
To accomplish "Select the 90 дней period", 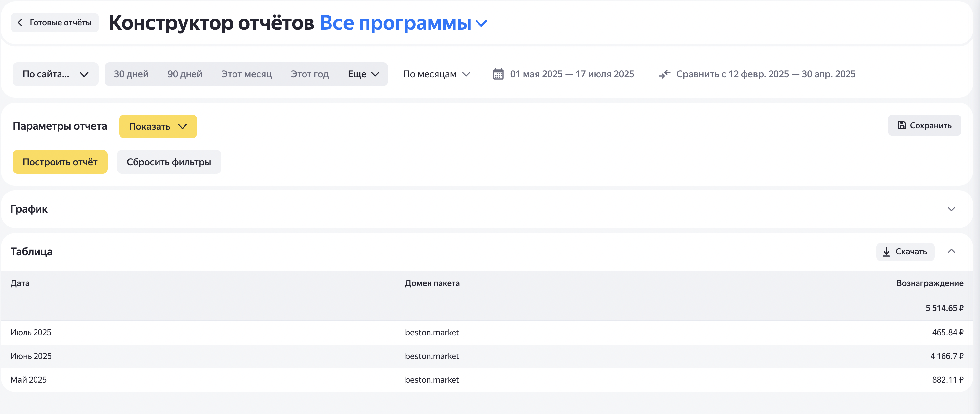I will tap(185, 74).
